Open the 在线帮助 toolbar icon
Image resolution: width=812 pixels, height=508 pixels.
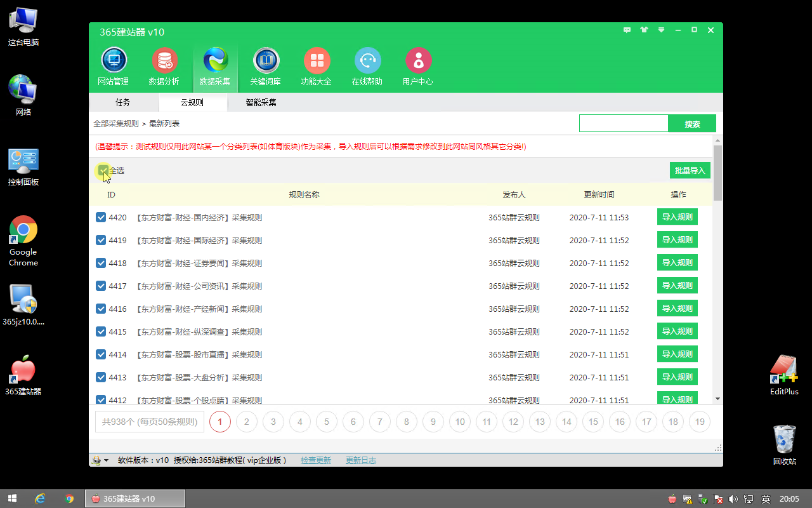point(367,67)
